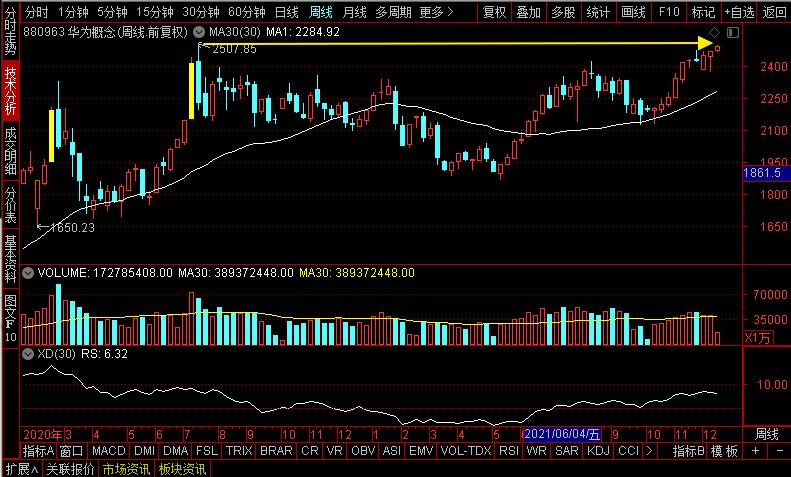
Task: Toggle the side panel layout icon
Action: pos(733,33)
